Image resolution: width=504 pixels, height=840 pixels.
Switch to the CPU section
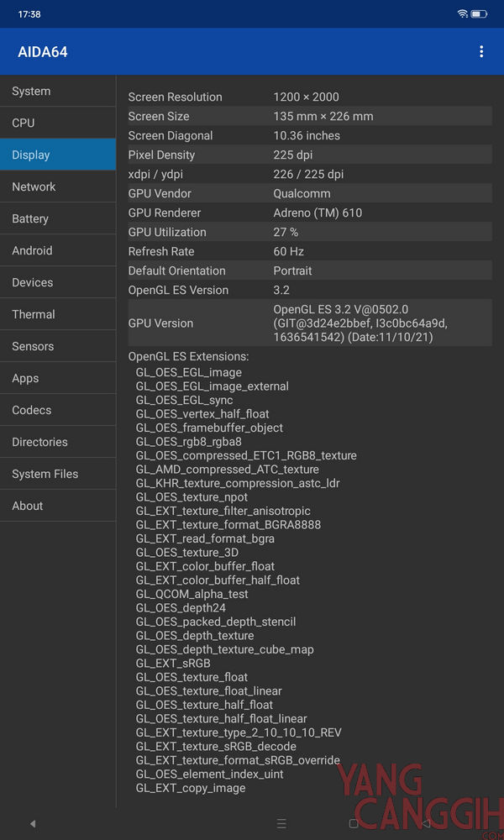(x=58, y=123)
